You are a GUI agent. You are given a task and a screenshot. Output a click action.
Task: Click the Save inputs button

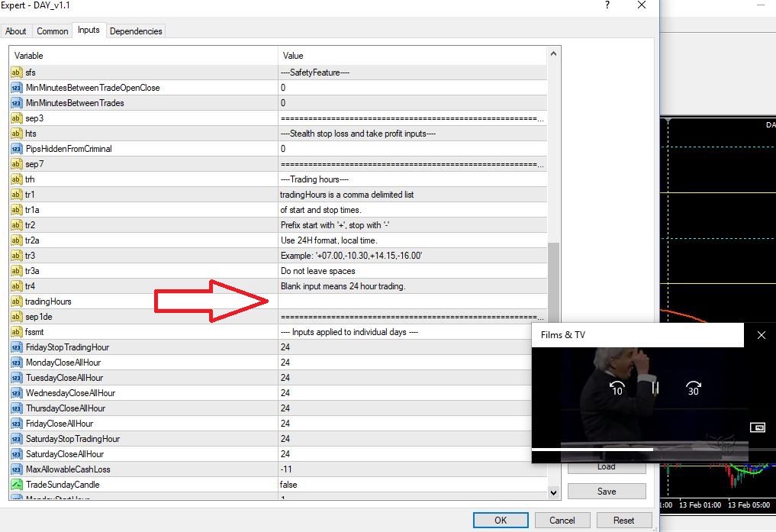coord(607,492)
